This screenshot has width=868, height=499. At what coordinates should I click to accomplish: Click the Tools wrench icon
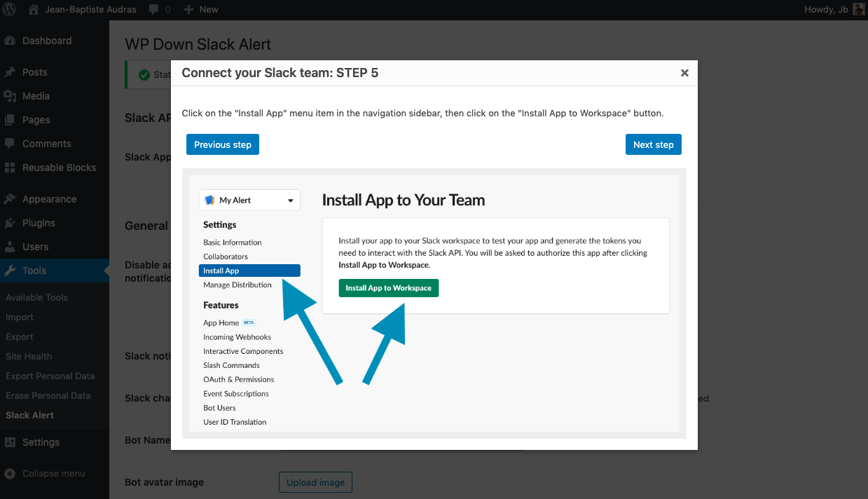click(10, 271)
